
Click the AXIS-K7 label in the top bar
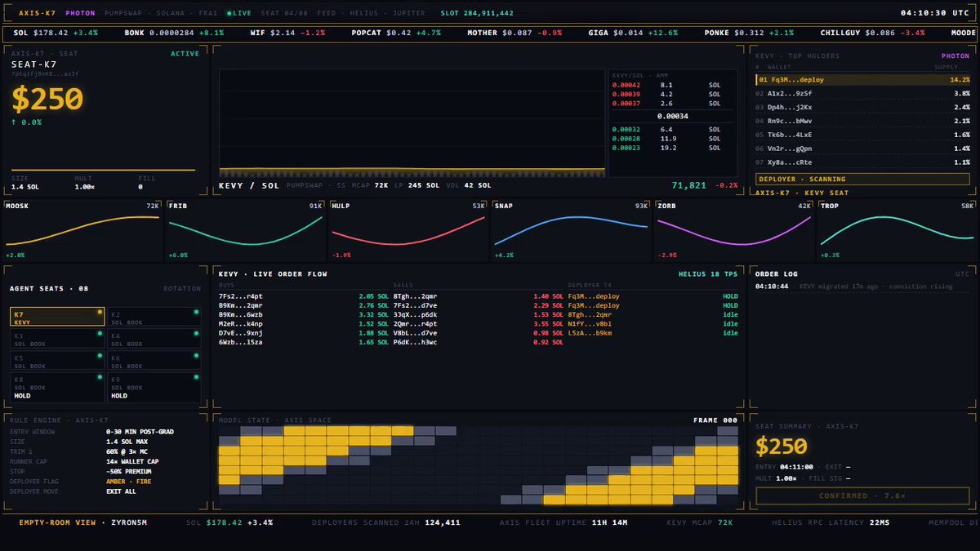(x=37, y=13)
